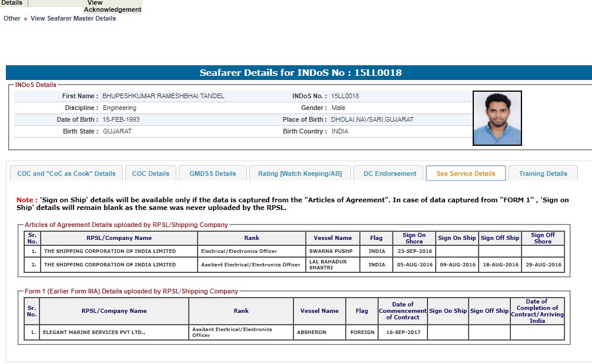Click the seafarer's profile photo
Screen dimensions: 592x364
point(497,118)
